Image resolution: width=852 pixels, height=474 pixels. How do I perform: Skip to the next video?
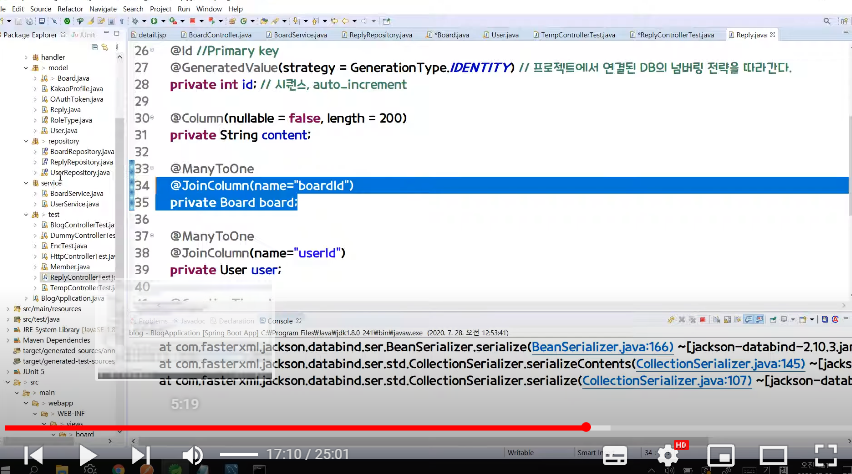pyautogui.click(x=140, y=455)
